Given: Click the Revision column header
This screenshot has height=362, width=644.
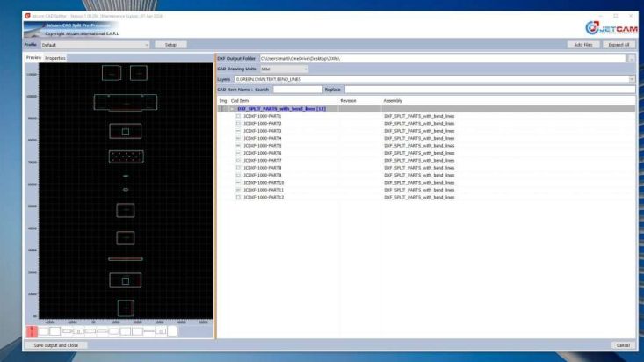Looking at the screenshot, I should click(x=348, y=101).
